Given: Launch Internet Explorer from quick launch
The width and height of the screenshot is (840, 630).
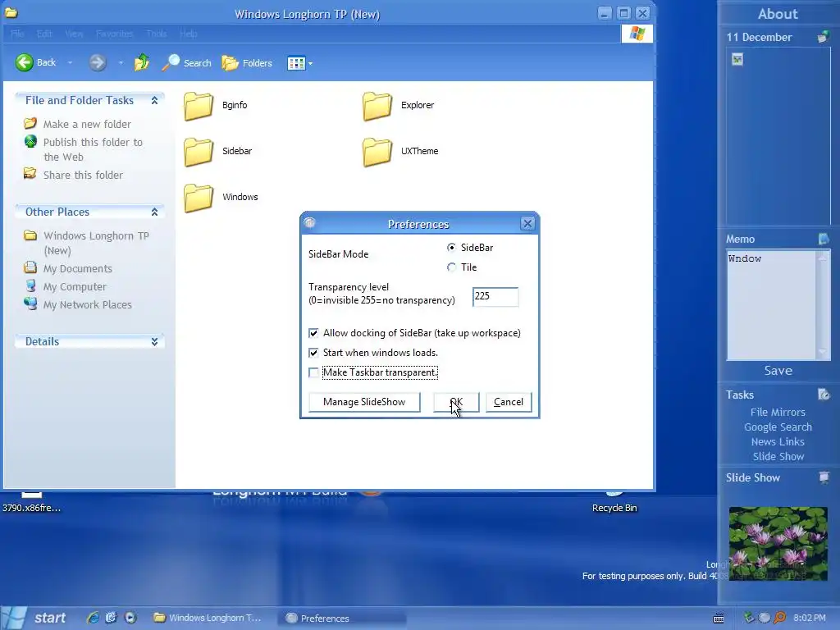Looking at the screenshot, I should [93, 618].
